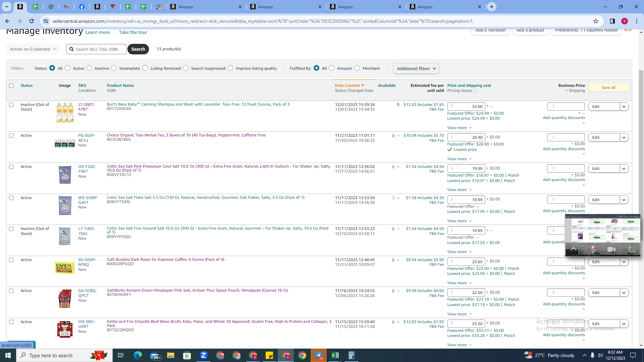Viewport: 644px width, 362px height.
Task: Check the Burt's Bees Baby shampoo row checkbox
Action: (11, 105)
